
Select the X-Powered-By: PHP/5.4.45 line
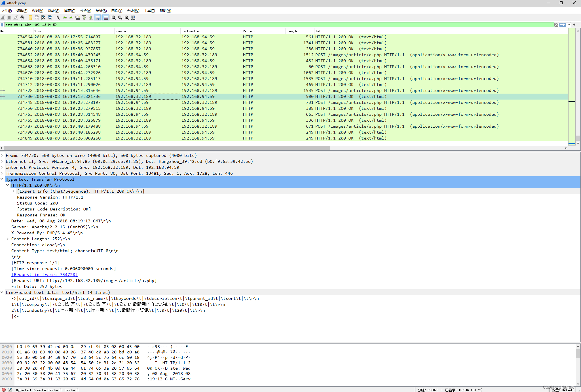click(x=47, y=233)
